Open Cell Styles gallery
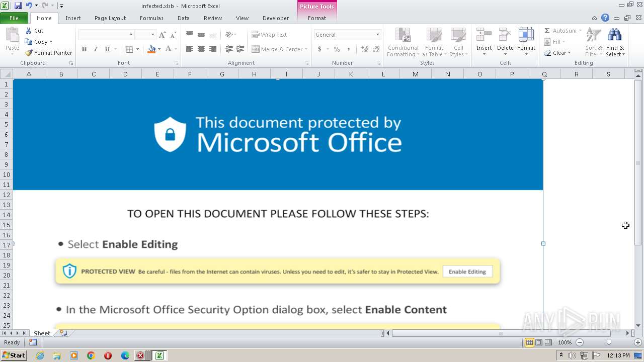The height and width of the screenshot is (362, 644). (458, 42)
